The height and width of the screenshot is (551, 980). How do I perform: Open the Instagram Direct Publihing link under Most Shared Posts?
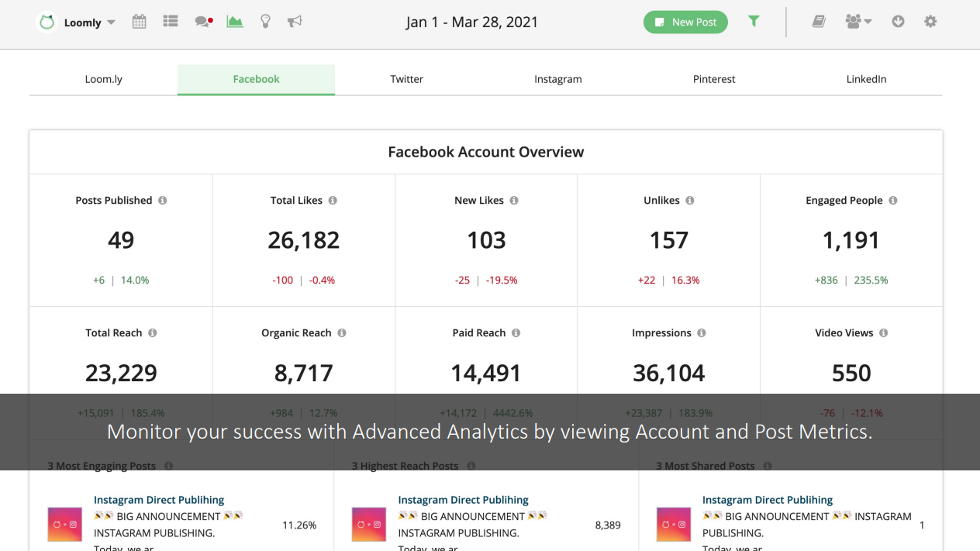coord(767,500)
